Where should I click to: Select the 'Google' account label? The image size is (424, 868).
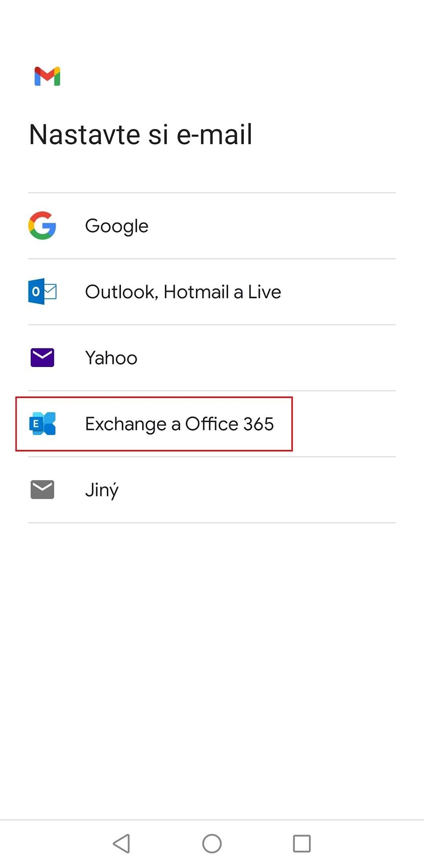tap(116, 226)
